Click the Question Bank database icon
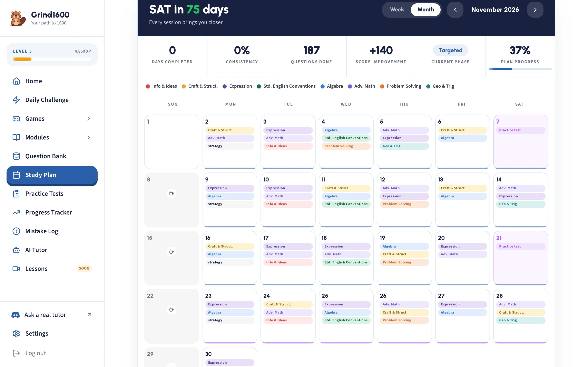The height and width of the screenshot is (367, 588). [x=16, y=156]
